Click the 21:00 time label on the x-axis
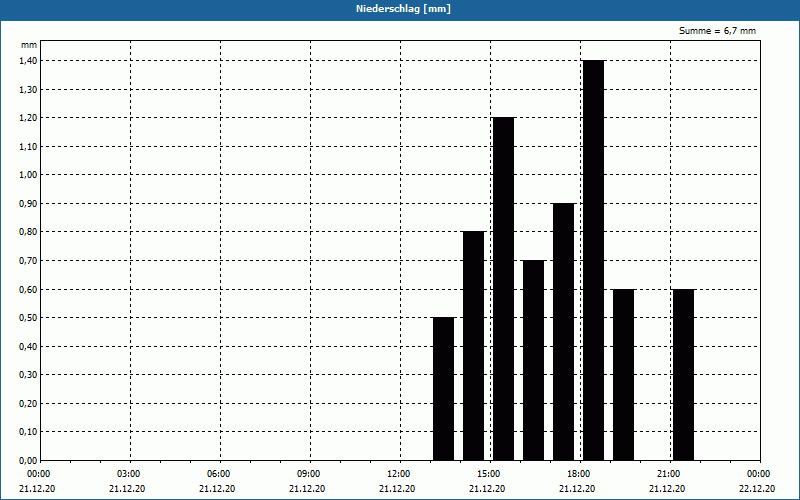The height and width of the screenshot is (500, 800). tap(668, 474)
